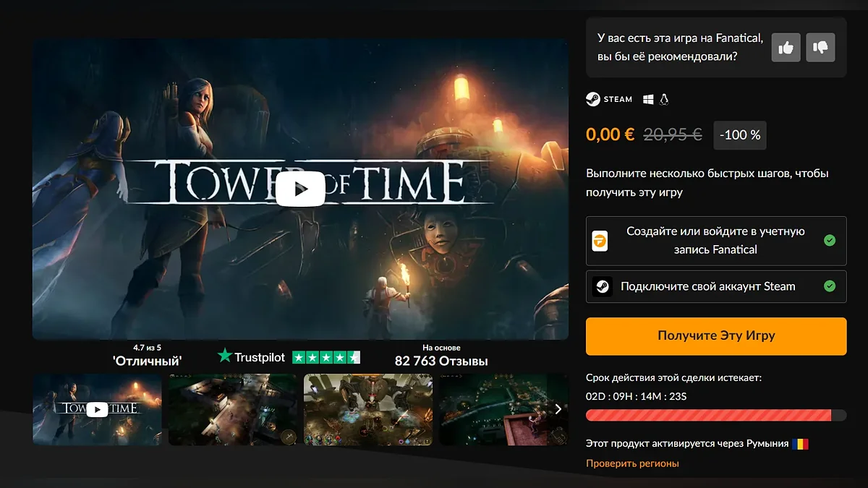The image size is (868, 488).
Task: Click the Linux penguin icon
Action: pyautogui.click(x=664, y=100)
